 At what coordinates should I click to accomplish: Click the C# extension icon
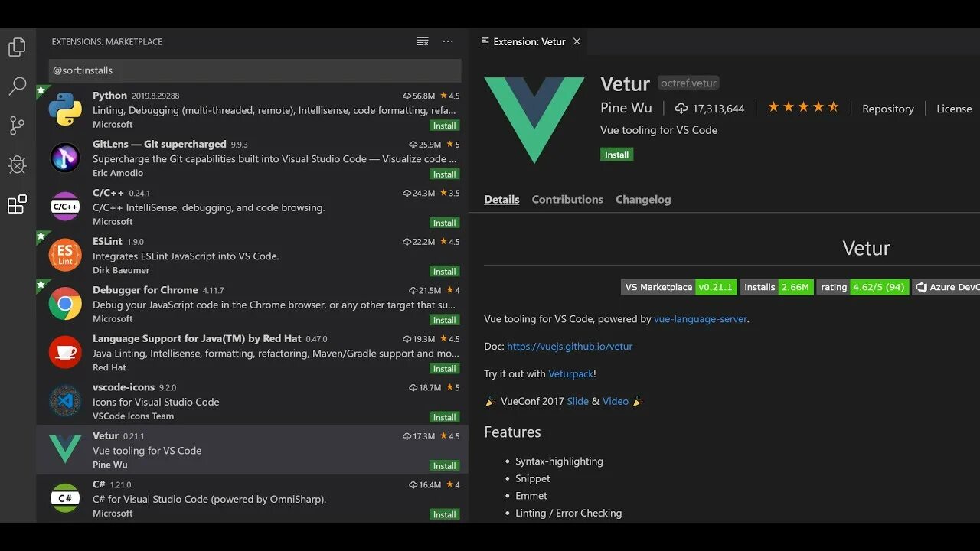point(65,498)
